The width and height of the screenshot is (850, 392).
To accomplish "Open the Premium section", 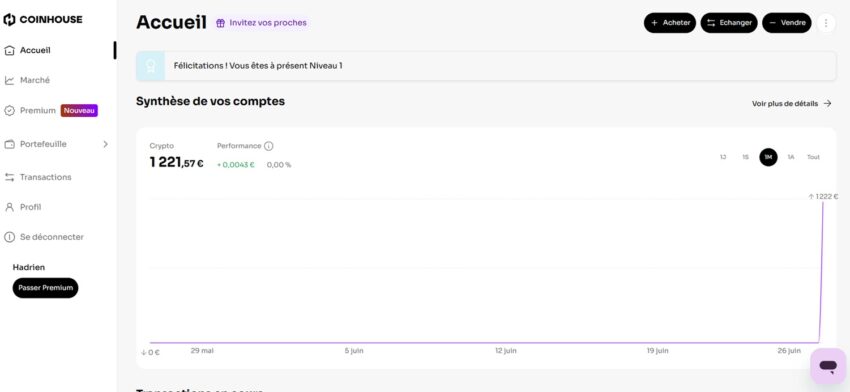I will click(x=38, y=111).
